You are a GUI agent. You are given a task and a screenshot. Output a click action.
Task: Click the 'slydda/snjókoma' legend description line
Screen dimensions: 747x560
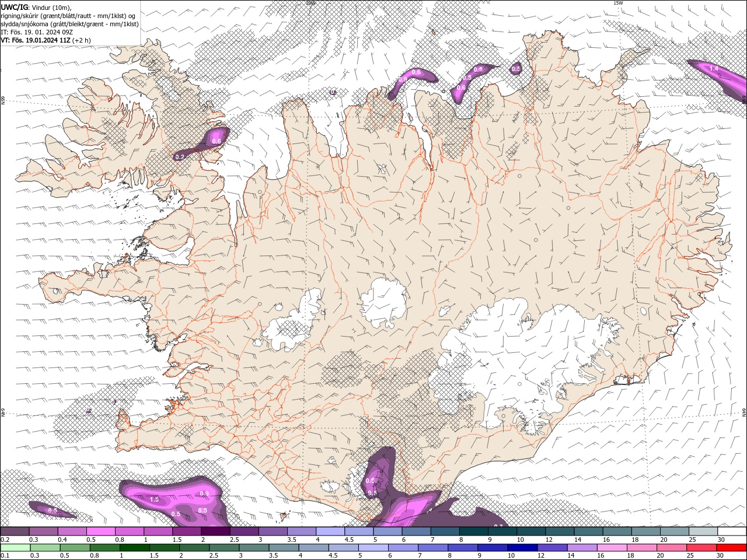click(x=69, y=24)
